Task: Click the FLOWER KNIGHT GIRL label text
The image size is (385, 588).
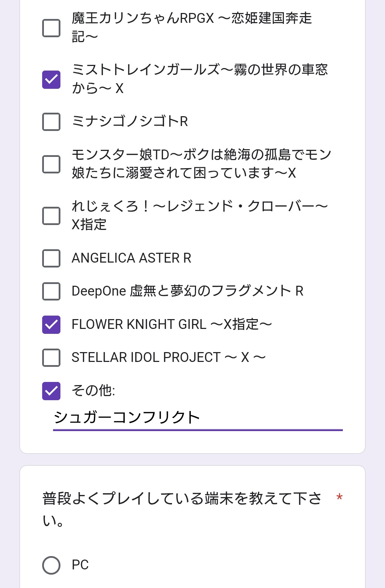Action: tap(171, 324)
